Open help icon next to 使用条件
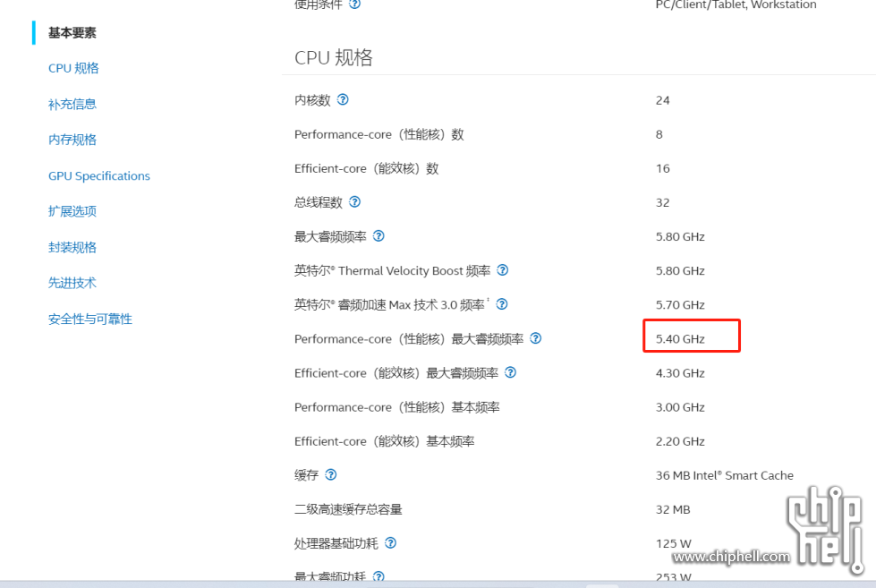Screen dimensions: 876x588 [x=354, y=4]
